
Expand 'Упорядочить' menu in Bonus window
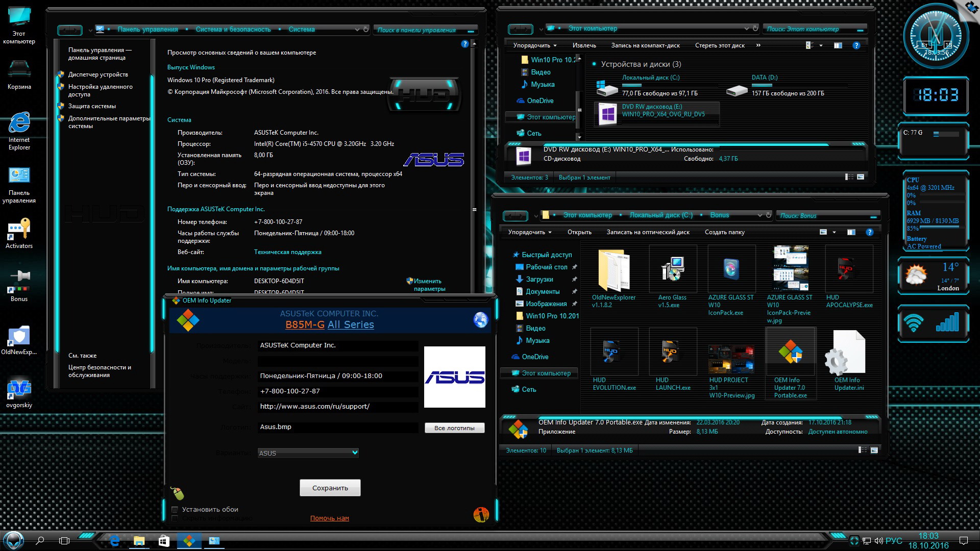click(x=530, y=232)
